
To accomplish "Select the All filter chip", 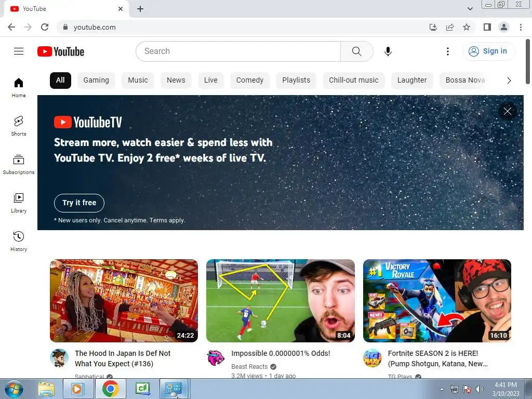I will click(x=60, y=81).
